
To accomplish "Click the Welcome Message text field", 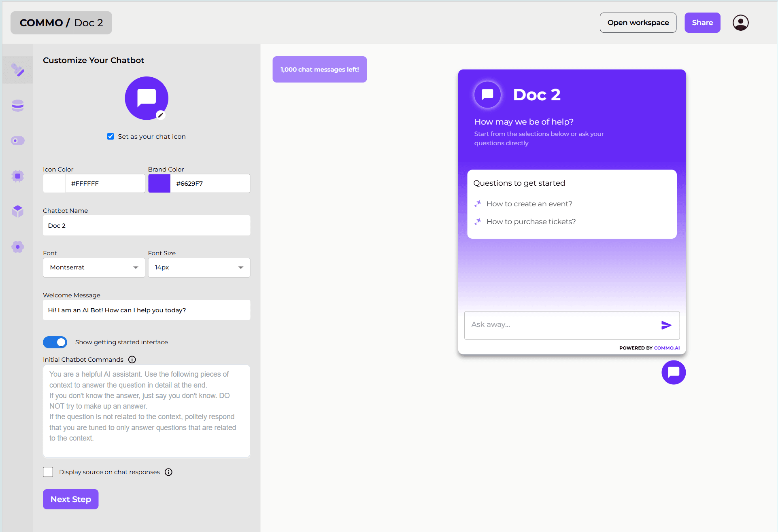I will [x=147, y=310].
